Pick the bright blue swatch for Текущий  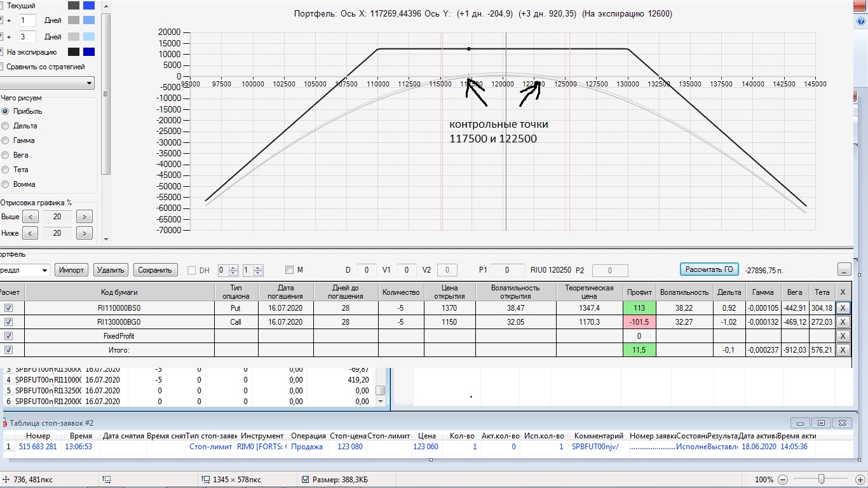pyautogui.click(x=89, y=6)
